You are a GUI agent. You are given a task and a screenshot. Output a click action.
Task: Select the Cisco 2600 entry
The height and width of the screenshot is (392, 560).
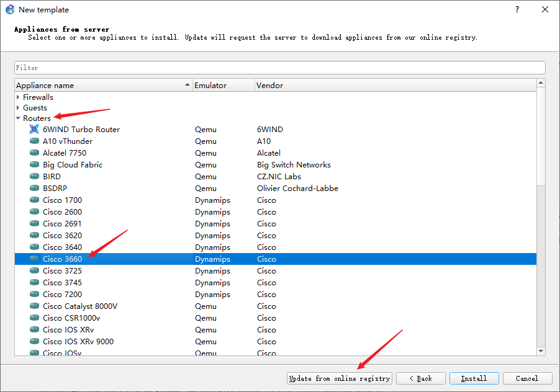[63, 212]
